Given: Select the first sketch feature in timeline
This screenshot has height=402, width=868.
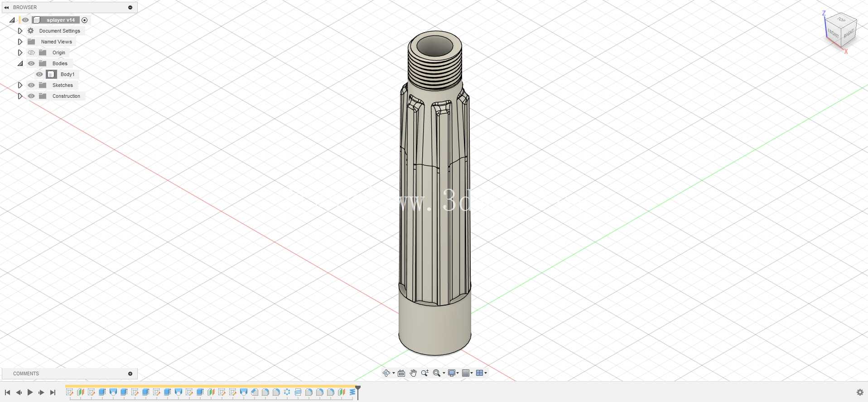Looking at the screenshot, I should coord(69,392).
